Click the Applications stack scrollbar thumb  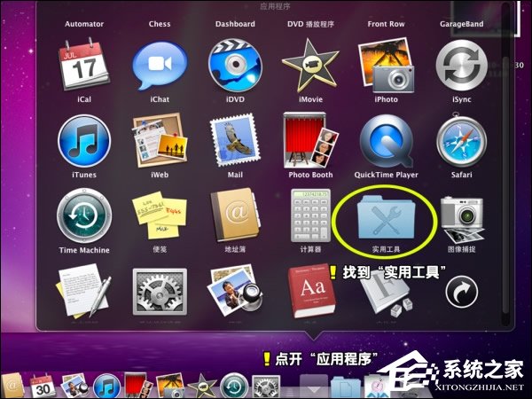[505, 184]
